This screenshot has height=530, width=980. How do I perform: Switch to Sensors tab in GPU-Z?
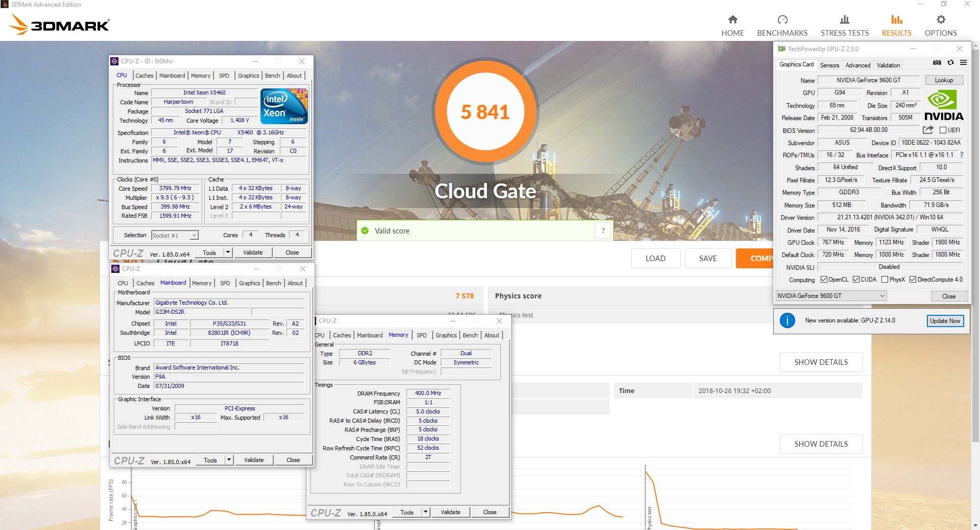pos(829,65)
